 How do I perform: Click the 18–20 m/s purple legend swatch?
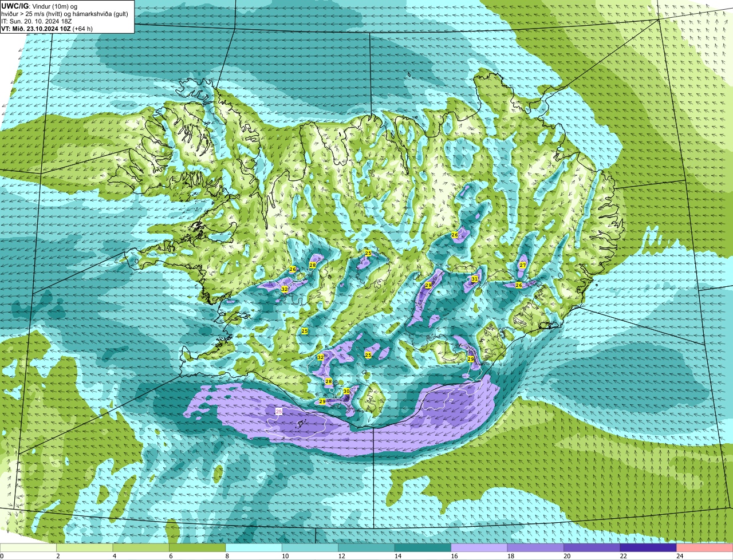[x=536, y=547]
